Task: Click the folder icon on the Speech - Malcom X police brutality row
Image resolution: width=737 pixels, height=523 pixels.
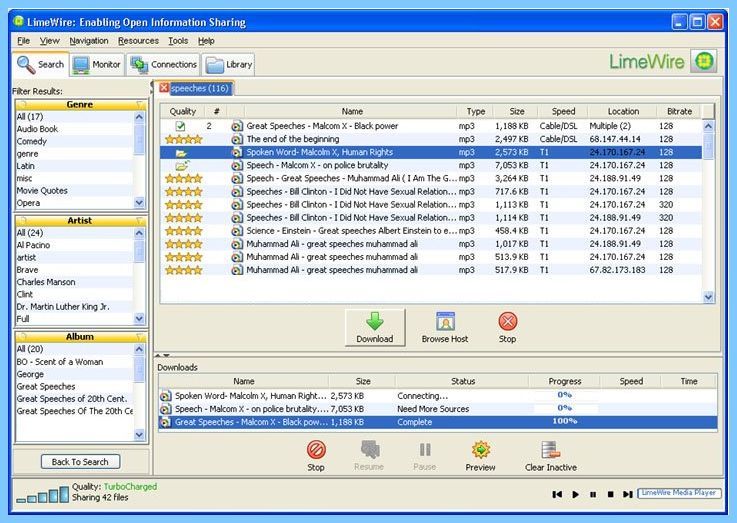Action: (182, 165)
